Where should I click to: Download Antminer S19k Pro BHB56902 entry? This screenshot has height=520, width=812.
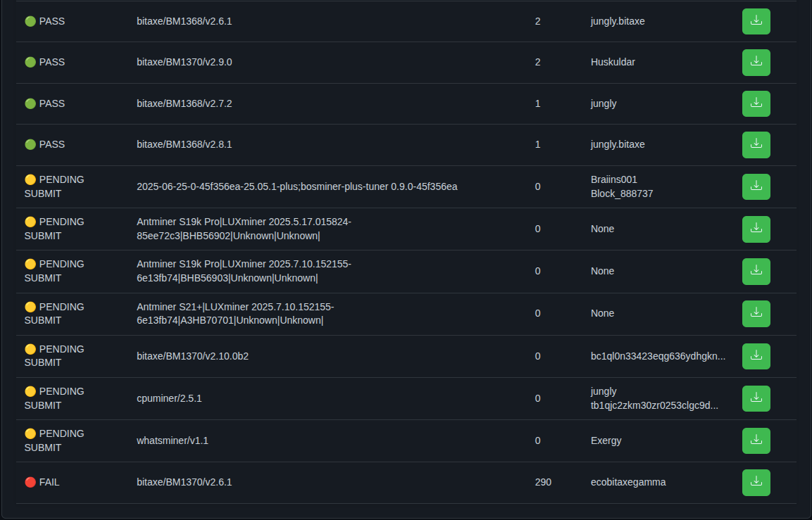[x=756, y=229]
